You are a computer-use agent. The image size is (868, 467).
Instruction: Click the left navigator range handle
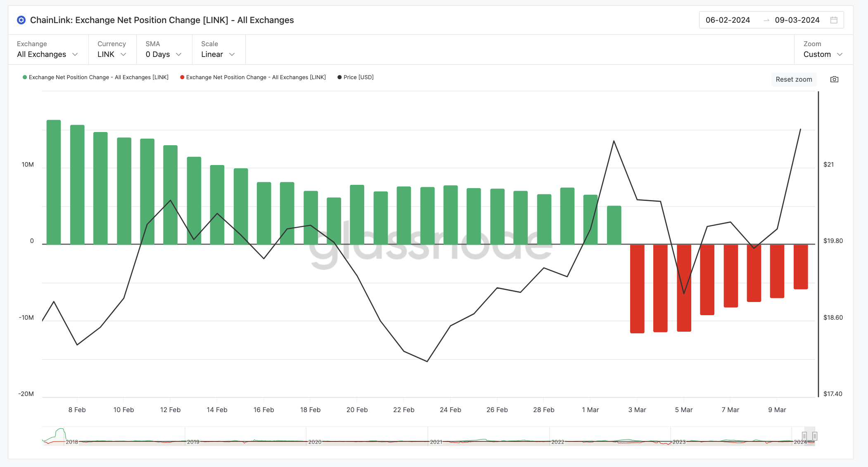[x=804, y=436]
